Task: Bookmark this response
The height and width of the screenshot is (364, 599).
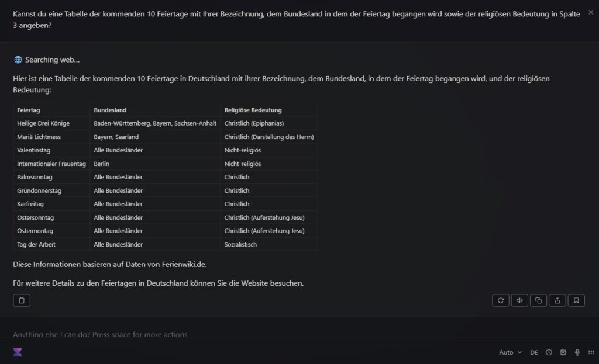Action: click(x=576, y=300)
